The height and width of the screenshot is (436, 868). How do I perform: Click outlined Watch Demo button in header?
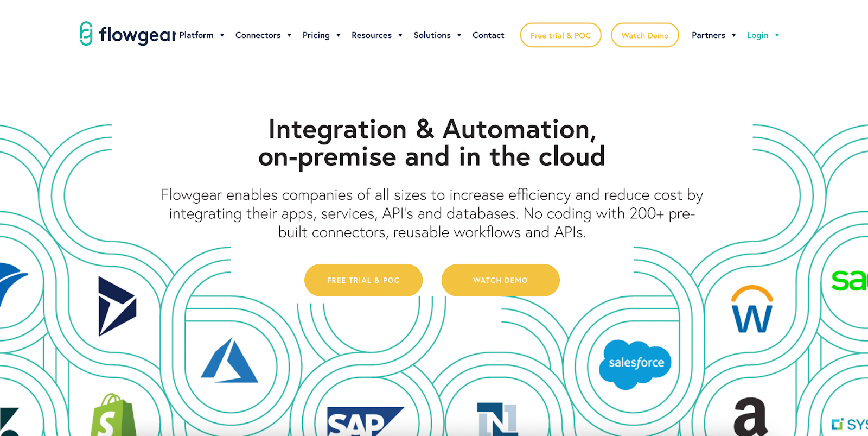(x=644, y=35)
